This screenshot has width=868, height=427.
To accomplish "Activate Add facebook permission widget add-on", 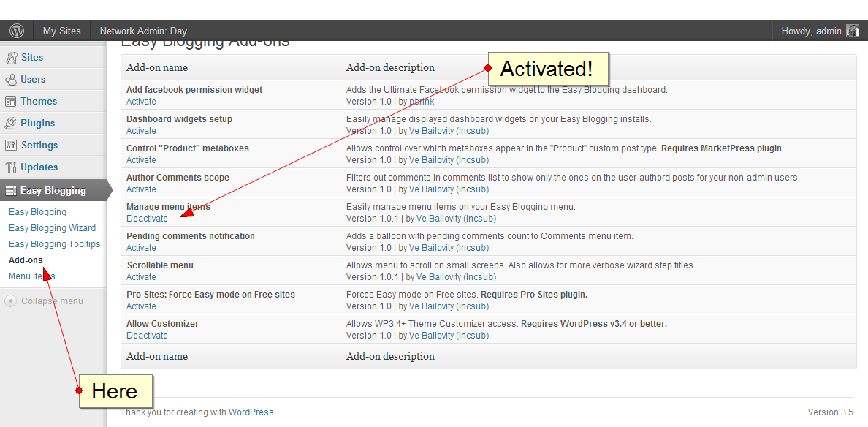I will click(x=141, y=102).
